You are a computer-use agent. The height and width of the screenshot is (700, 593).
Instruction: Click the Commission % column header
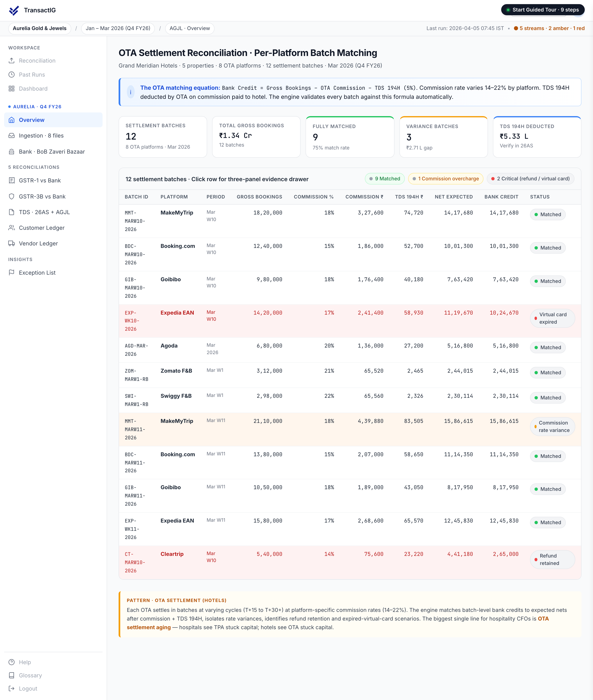(x=314, y=197)
